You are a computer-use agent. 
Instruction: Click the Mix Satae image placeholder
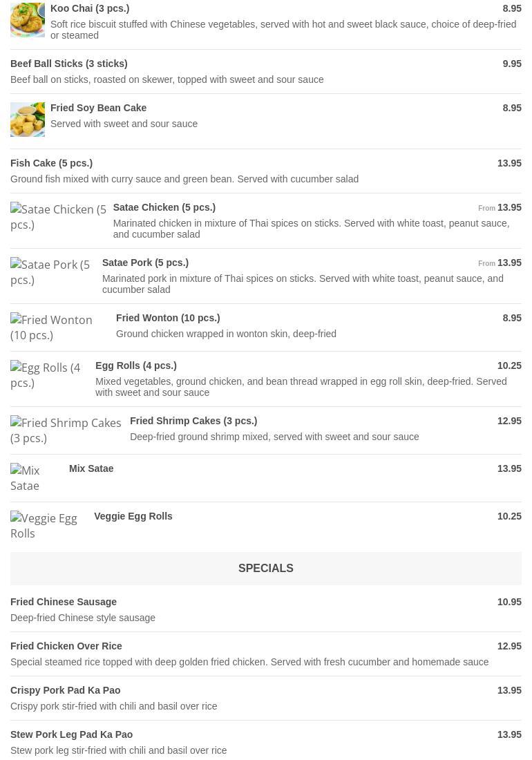[35, 478]
